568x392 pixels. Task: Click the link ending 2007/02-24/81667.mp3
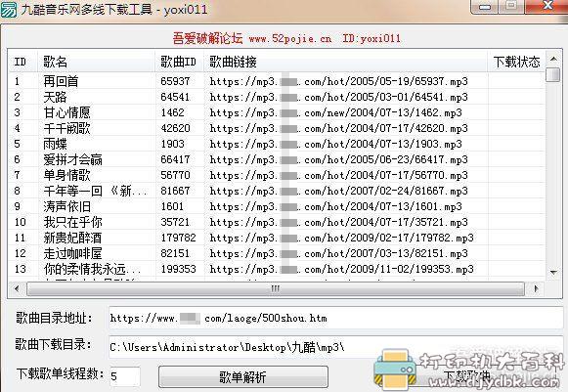tap(338, 191)
